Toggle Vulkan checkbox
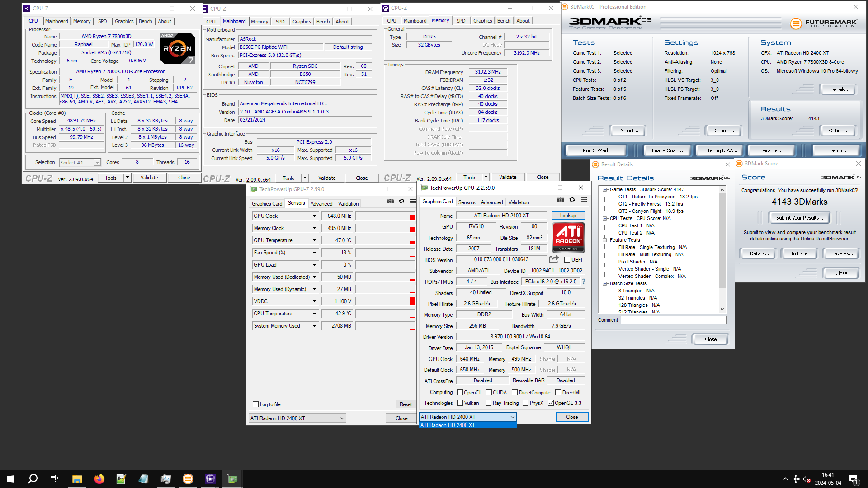This screenshot has height=488, width=868. [x=460, y=403]
